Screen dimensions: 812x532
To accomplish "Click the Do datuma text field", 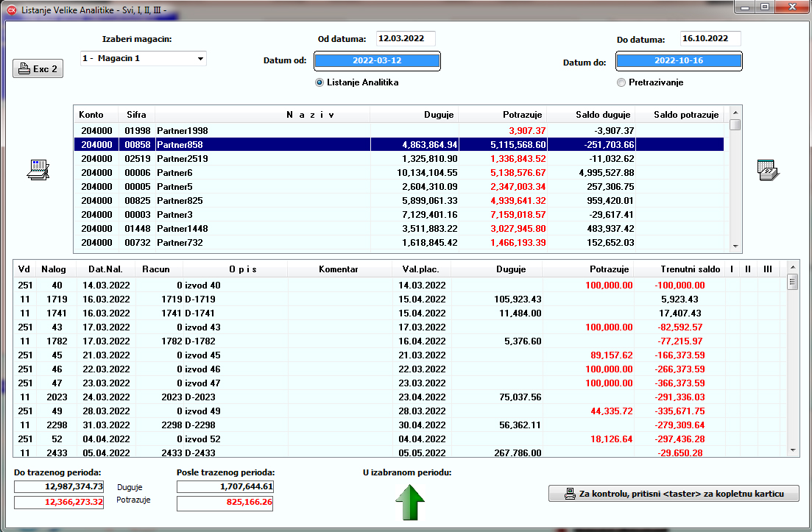I will point(710,38).
